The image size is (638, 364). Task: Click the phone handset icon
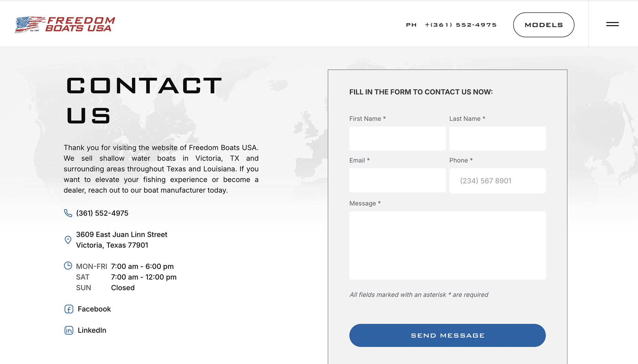click(68, 213)
